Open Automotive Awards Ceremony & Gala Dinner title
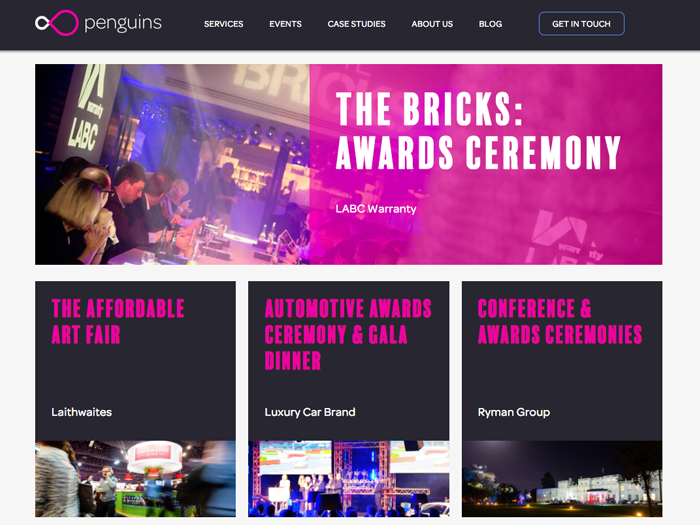The image size is (700, 525). [348, 334]
